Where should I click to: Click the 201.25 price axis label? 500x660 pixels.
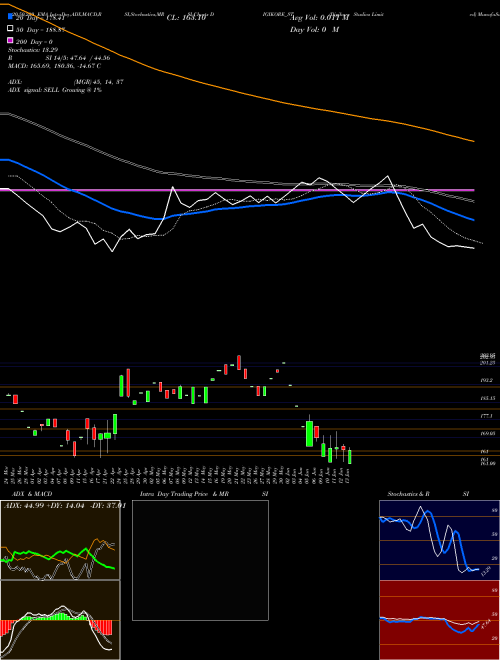[488, 362]
